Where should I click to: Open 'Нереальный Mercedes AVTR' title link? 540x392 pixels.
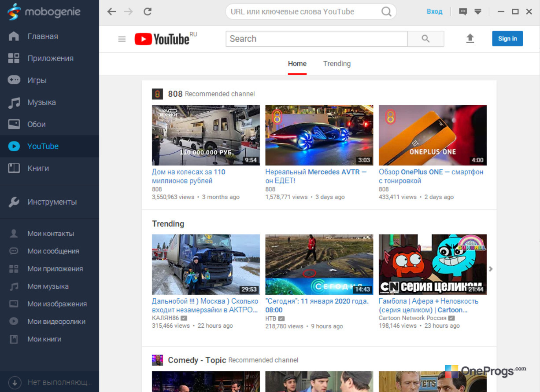click(x=316, y=176)
